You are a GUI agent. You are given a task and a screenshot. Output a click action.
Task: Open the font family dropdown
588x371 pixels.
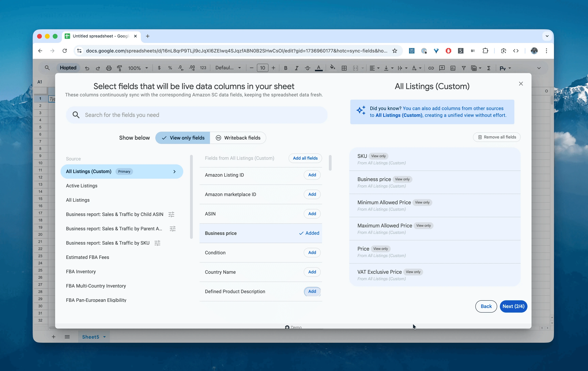point(228,68)
